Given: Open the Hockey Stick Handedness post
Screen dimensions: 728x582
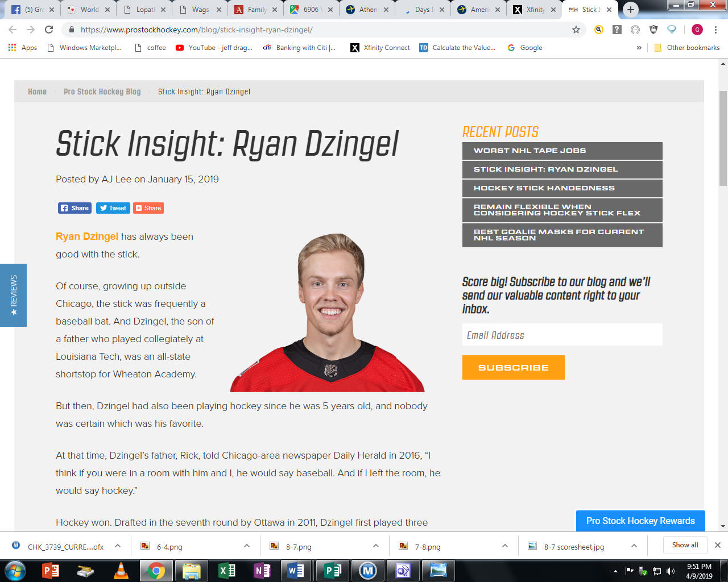Looking at the screenshot, I should pos(562,188).
